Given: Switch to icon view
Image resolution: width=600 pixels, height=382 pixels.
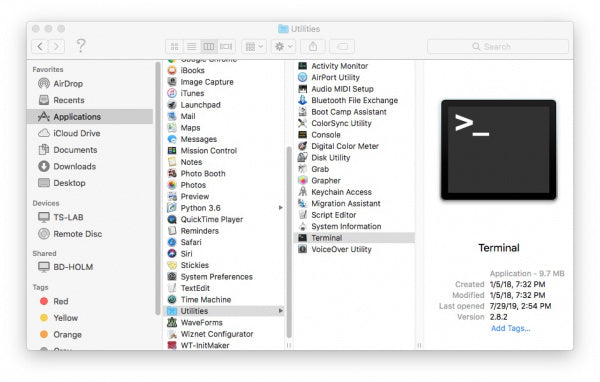Looking at the screenshot, I should tap(174, 47).
